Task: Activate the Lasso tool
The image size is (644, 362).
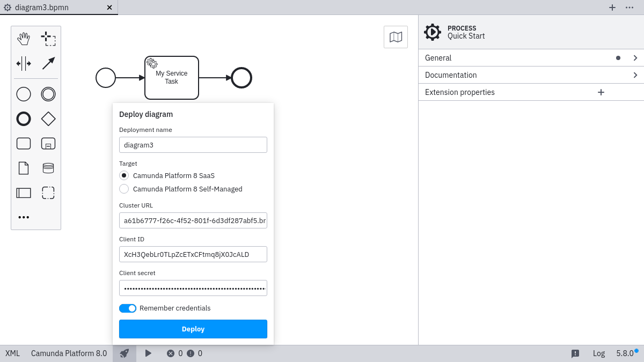Action: pos(48,38)
